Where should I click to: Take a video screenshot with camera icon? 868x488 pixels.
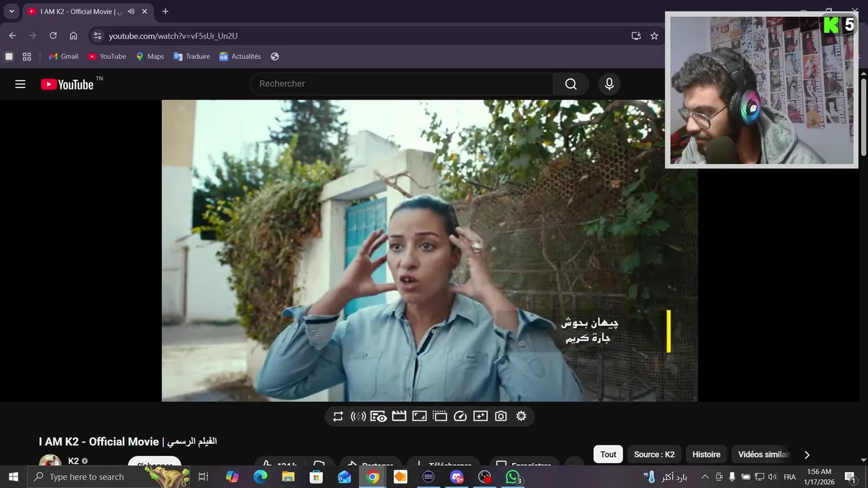[x=500, y=416]
